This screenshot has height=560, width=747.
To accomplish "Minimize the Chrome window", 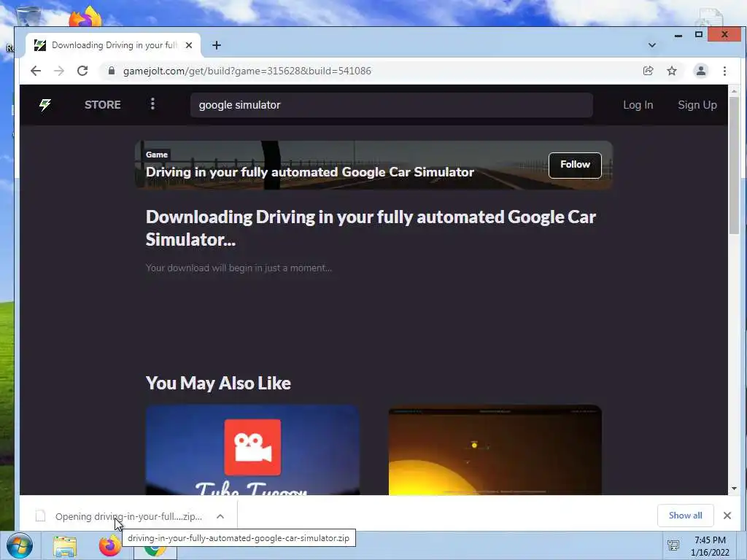I will pyautogui.click(x=678, y=35).
